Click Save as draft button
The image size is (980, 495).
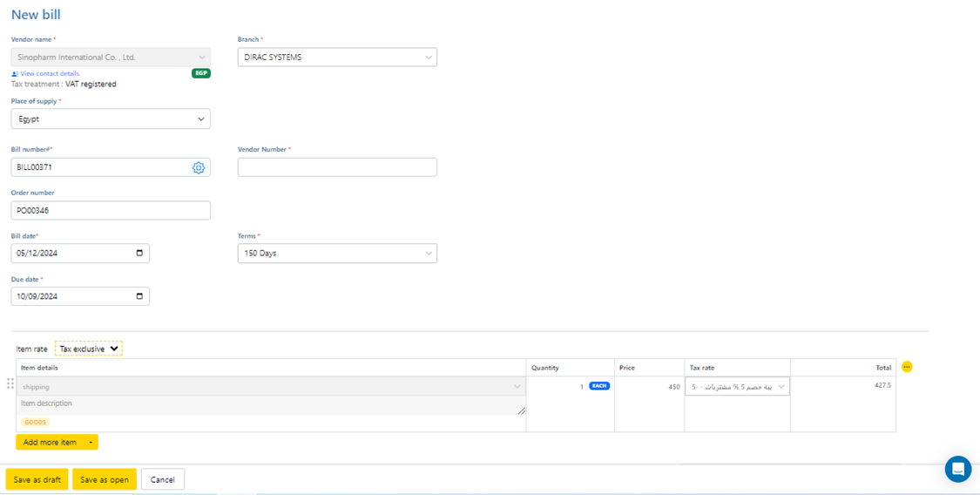[x=37, y=480]
